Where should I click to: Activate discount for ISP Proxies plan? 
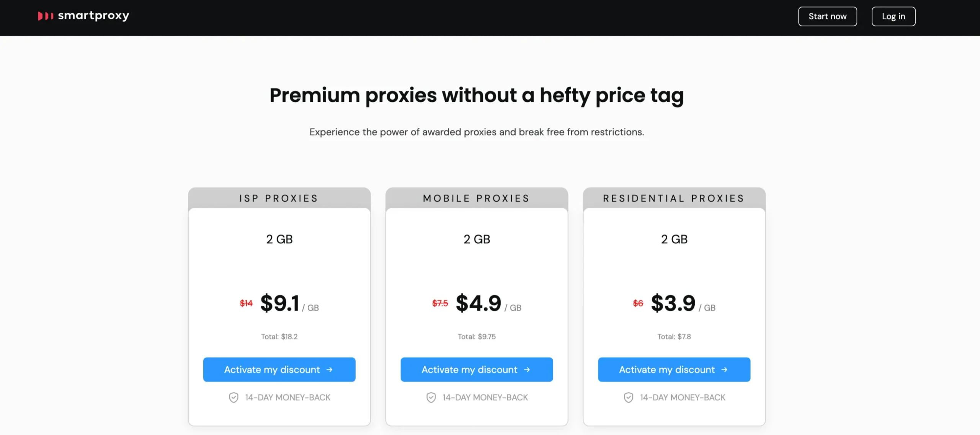click(x=279, y=369)
